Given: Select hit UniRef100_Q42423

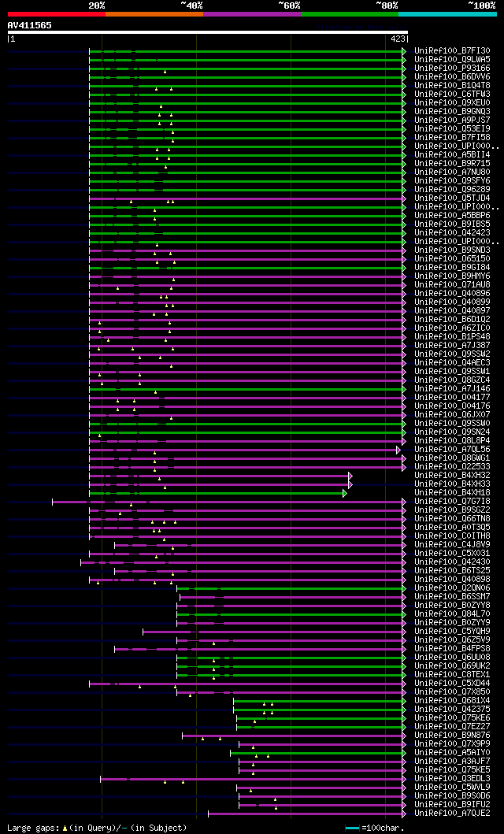Looking at the screenshot, I should click(x=453, y=233).
